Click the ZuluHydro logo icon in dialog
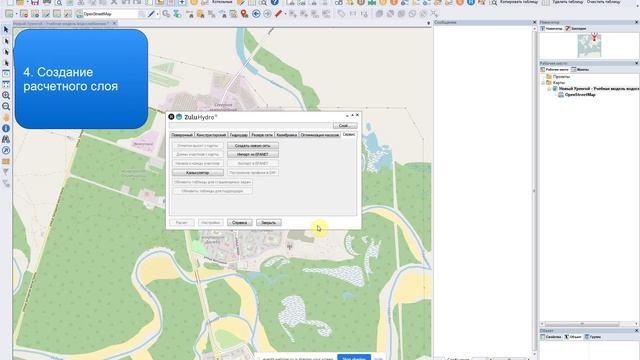This screenshot has width=640, height=360. coord(179,117)
